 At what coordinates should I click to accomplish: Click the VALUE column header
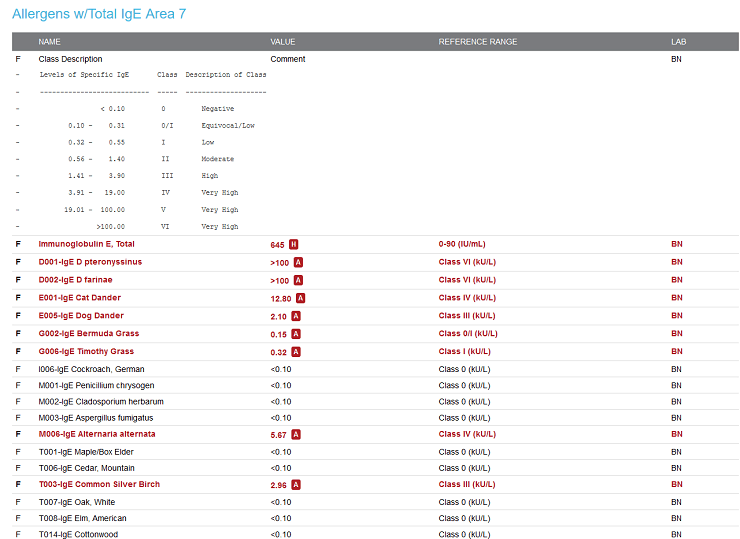click(x=283, y=42)
